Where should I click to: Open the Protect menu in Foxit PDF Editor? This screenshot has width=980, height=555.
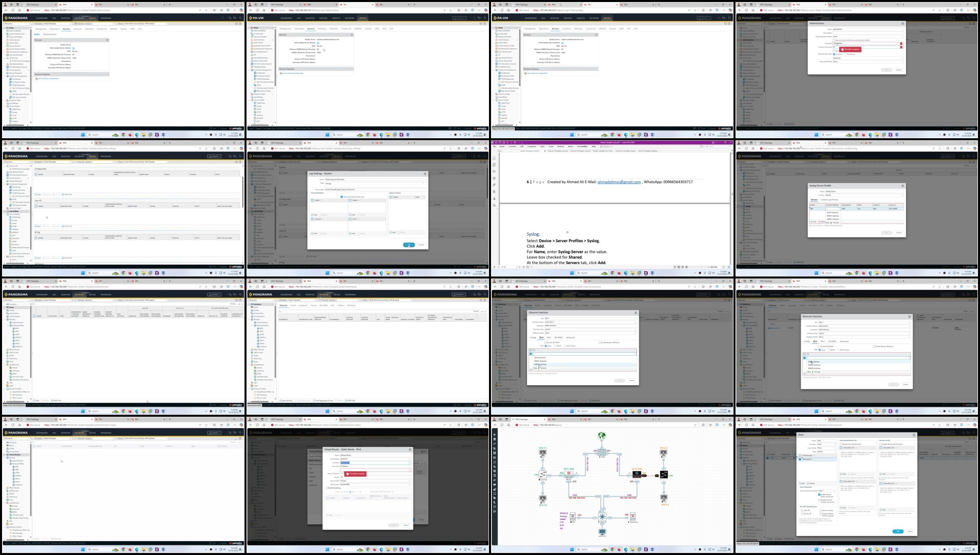(x=561, y=146)
